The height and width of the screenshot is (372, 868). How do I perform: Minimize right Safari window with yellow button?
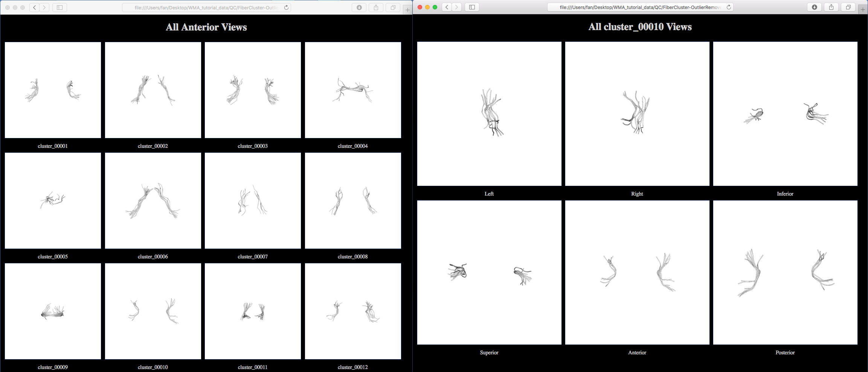tap(427, 7)
